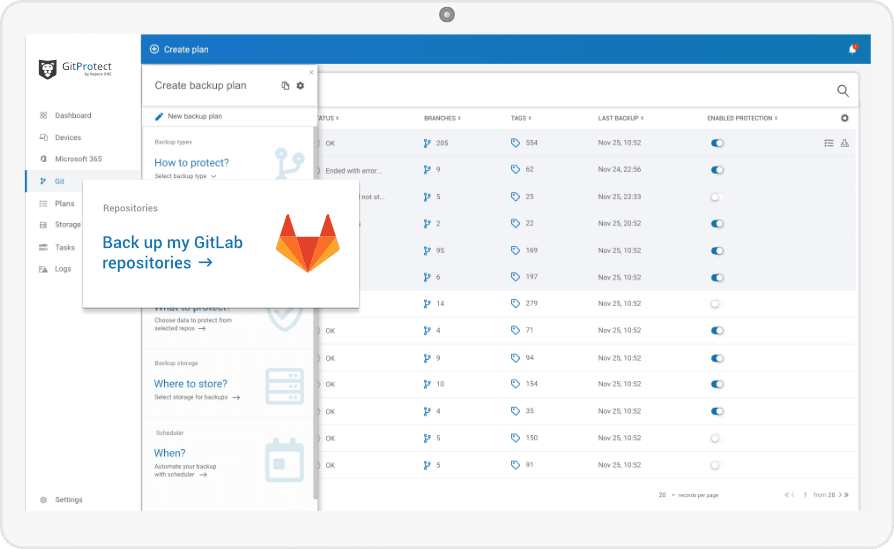Open backup plan settings gear icon
Viewport: 894px width, 549px height.
pos(300,86)
